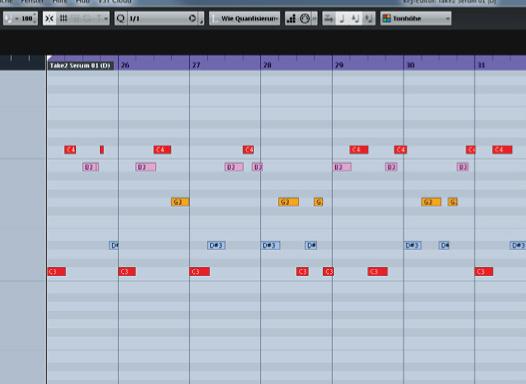Open the Wie Quantisierung length dropdown
This screenshot has height=384, width=526.
[x=245, y=18]
